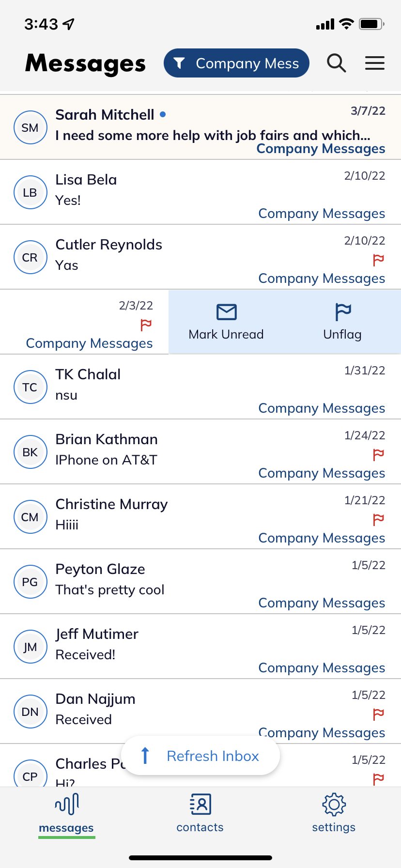Tap the Mark Unread envelope icon
The width and height of the screenshot is (401, 868).
[x=226, y=312]
